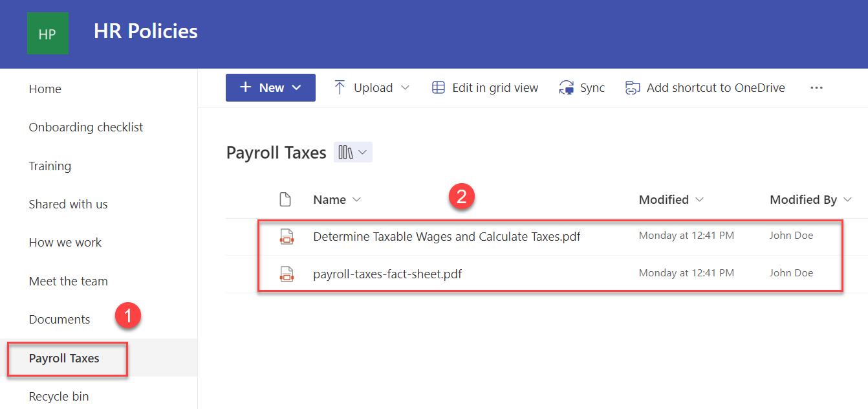Viewport: 868px width, 409px height.
Task: Open the Edit in grid view tool
Action: click(x=484, y=87)
